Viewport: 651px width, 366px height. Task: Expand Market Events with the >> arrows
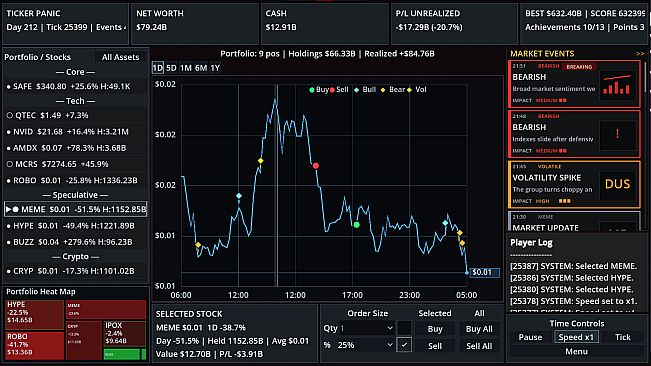pos(640,54)
